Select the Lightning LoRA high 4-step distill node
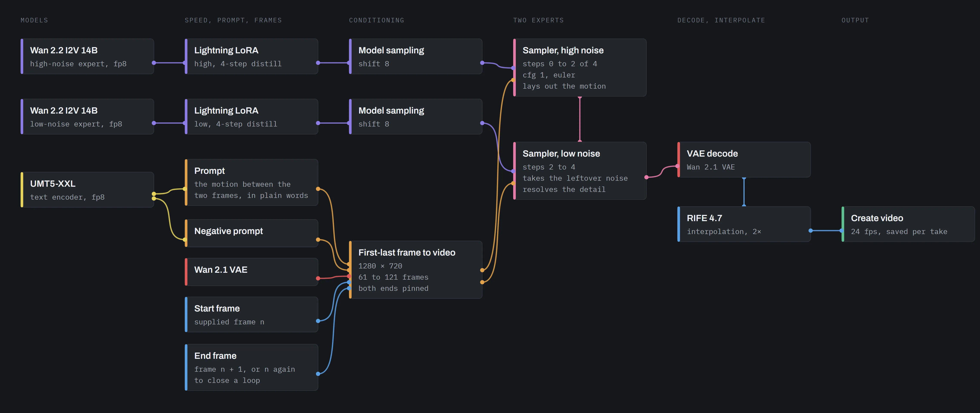Screen dimensions: 980x413 (251, 56)
